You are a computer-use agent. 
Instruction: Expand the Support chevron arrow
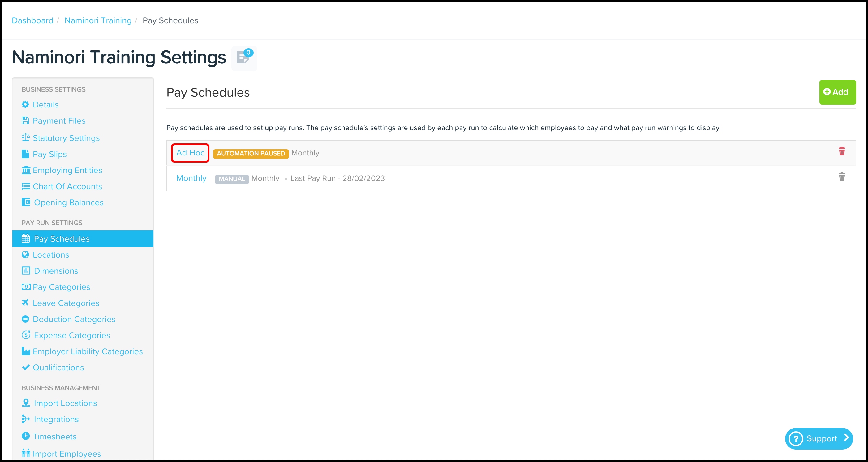pyautogui.click(x=846, y=438)
